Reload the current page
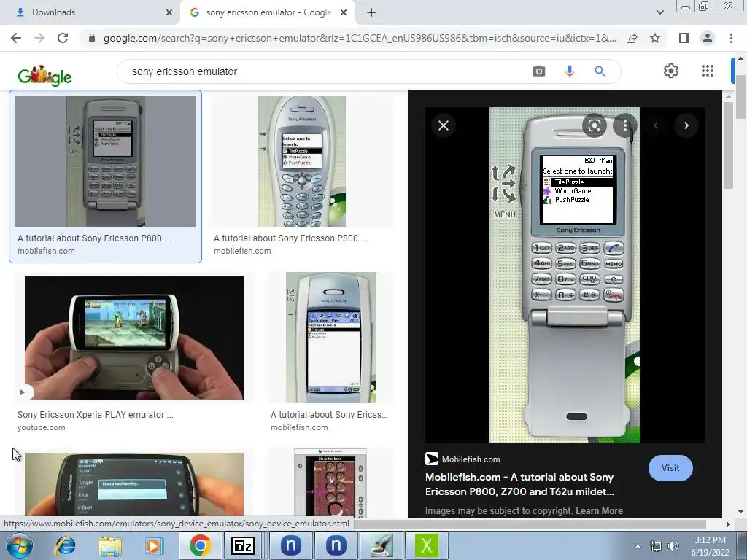This screenshot has height=560, width=747. pos(63,38)
